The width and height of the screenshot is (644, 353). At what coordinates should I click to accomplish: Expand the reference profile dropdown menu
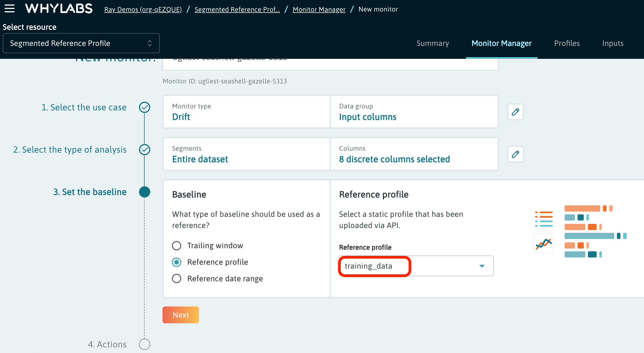tap(482, 266)
